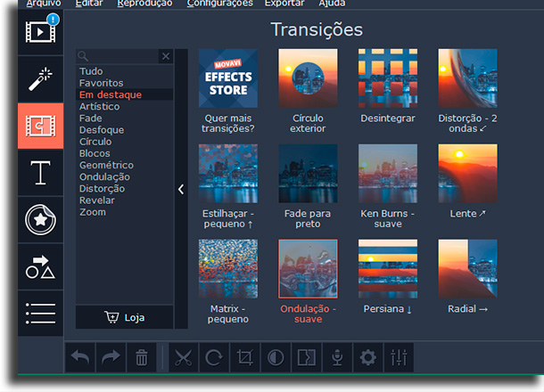Click the Redo arrow button
This screenshot has width=544, height=392.
click(111, 357)
